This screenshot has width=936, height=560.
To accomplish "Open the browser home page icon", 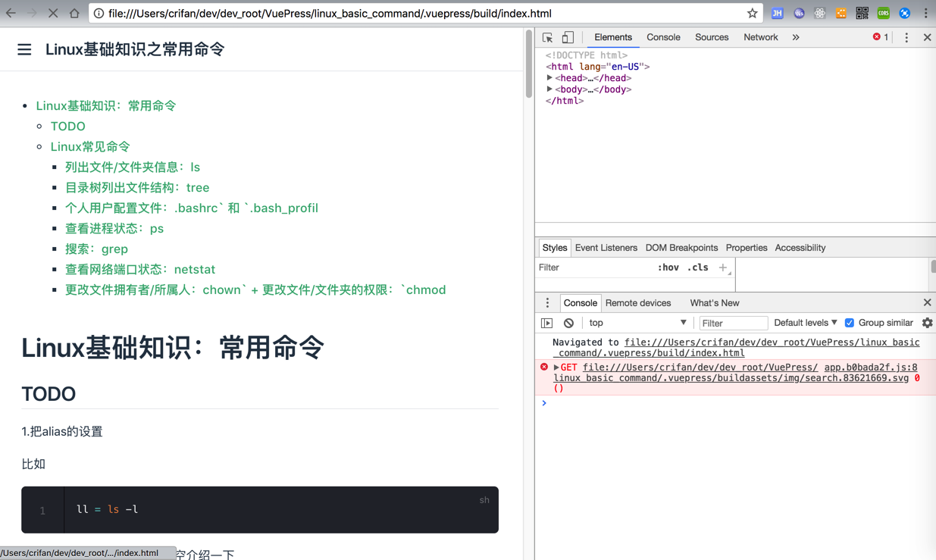I will [74, 13].
